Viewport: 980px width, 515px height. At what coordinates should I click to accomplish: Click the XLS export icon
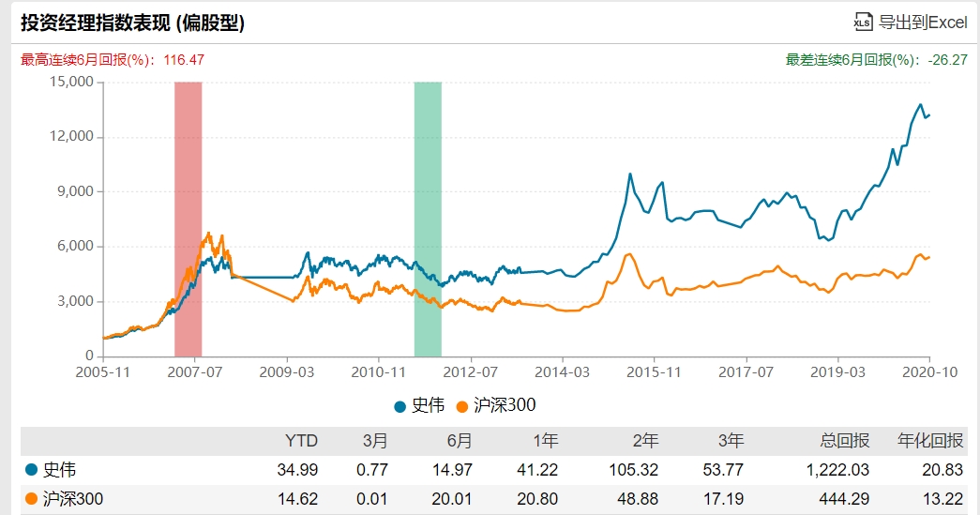click(863, 22)
